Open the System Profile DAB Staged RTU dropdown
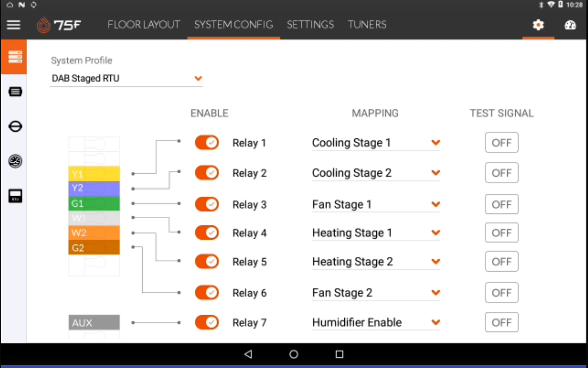This screenshot has height=368, width=588. 126,78
